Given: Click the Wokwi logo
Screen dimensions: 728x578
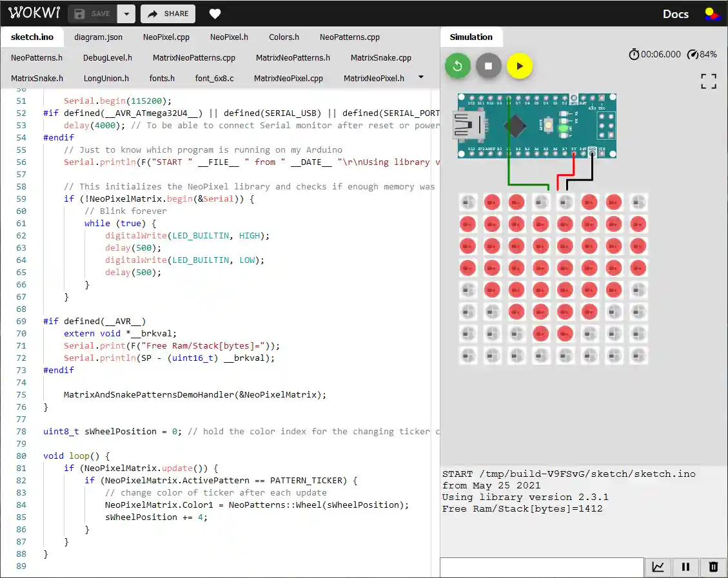Looking at the screenshot, I should pyautogui.click(x=34, y=13).
